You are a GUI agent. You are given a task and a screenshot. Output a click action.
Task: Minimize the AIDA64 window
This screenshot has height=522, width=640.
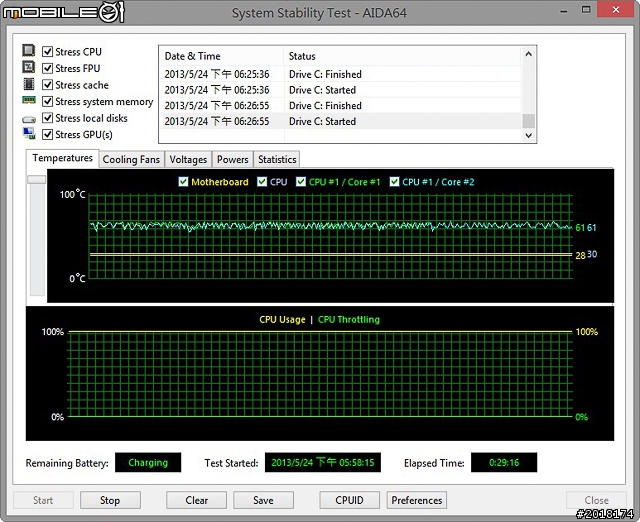coord(564,11)
